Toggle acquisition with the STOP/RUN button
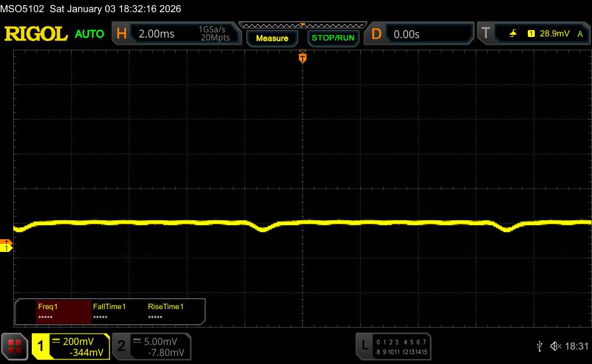 (332, 38)
